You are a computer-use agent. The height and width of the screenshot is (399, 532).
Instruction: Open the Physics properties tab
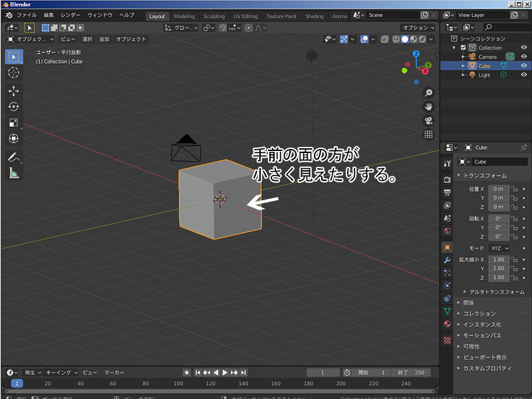click(x=447, y=285)
